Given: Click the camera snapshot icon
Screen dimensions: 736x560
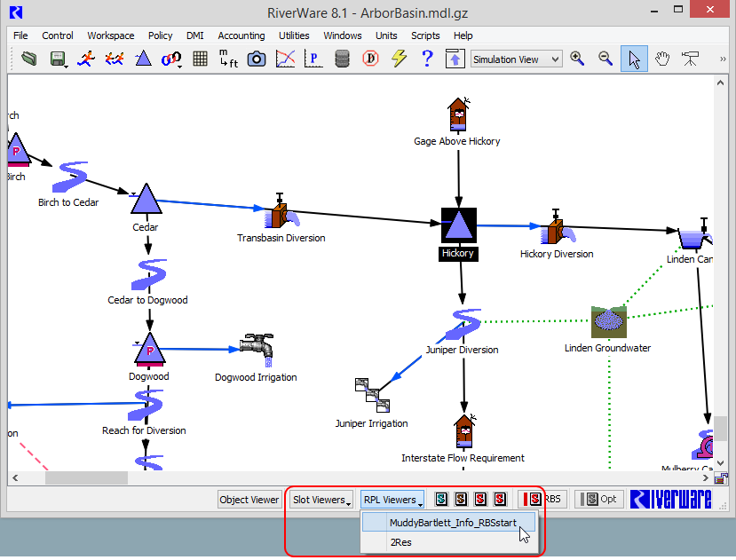Looking at the screenshot, I should (257, 59).
